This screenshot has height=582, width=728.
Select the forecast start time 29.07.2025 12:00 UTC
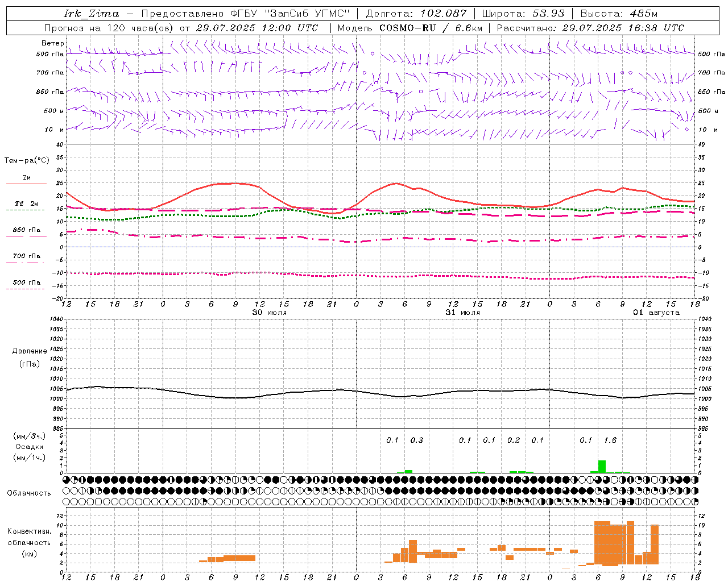(257, 28)
